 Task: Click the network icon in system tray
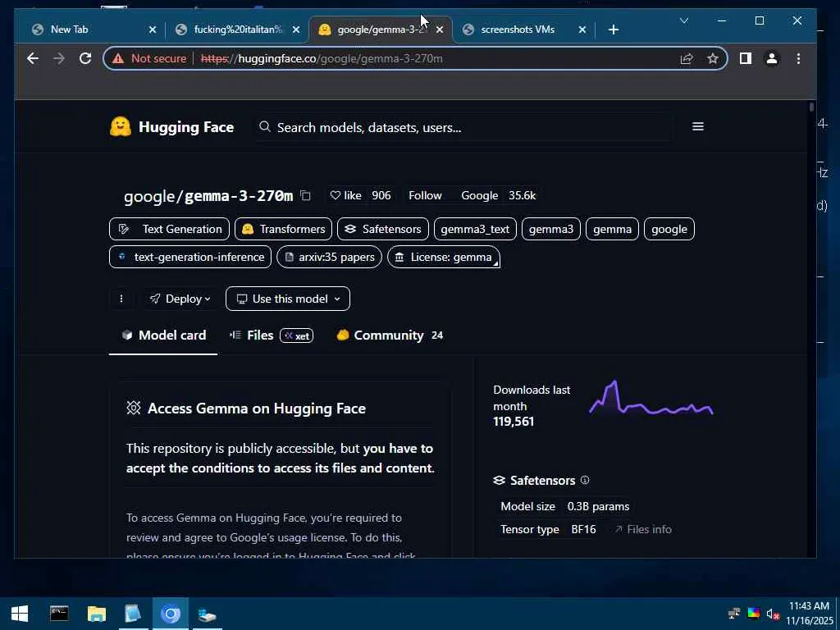coord(734,614)
